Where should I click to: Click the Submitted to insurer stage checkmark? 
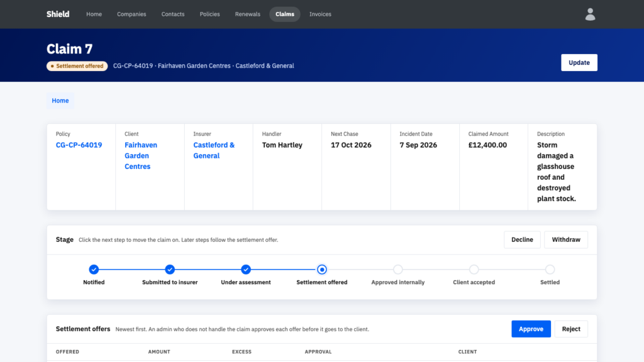pos(170,270)
